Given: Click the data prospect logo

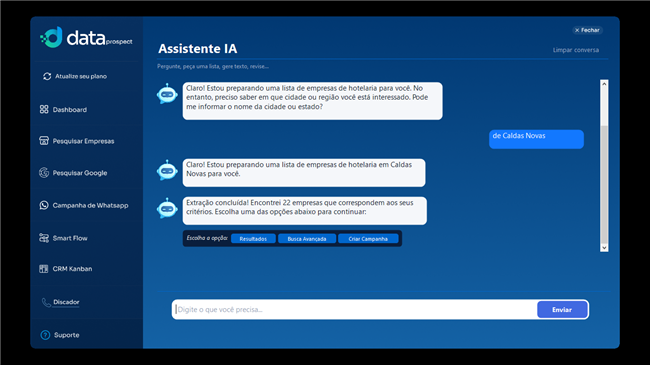Looking at the screenshot, I should pos(86,37).
